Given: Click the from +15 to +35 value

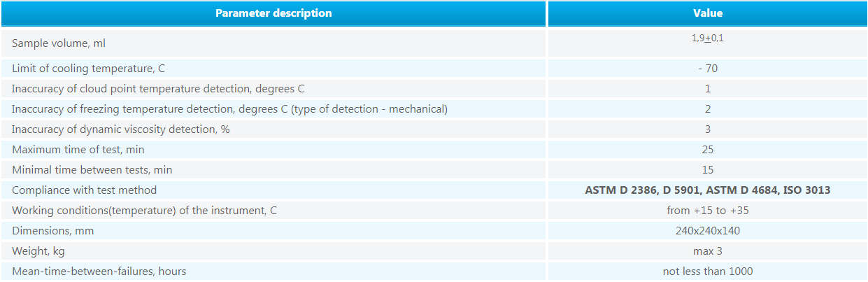Looking at the screenshot, I should pos(708,211).
